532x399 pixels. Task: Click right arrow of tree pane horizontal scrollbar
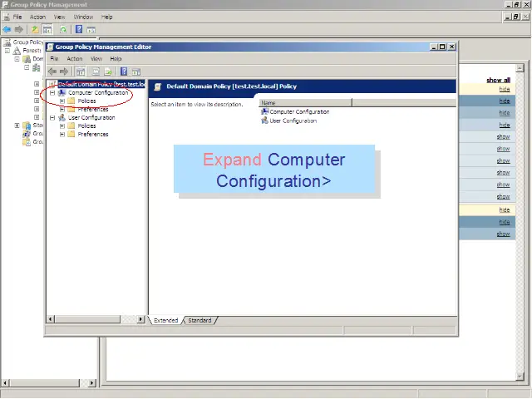[142, 319]
